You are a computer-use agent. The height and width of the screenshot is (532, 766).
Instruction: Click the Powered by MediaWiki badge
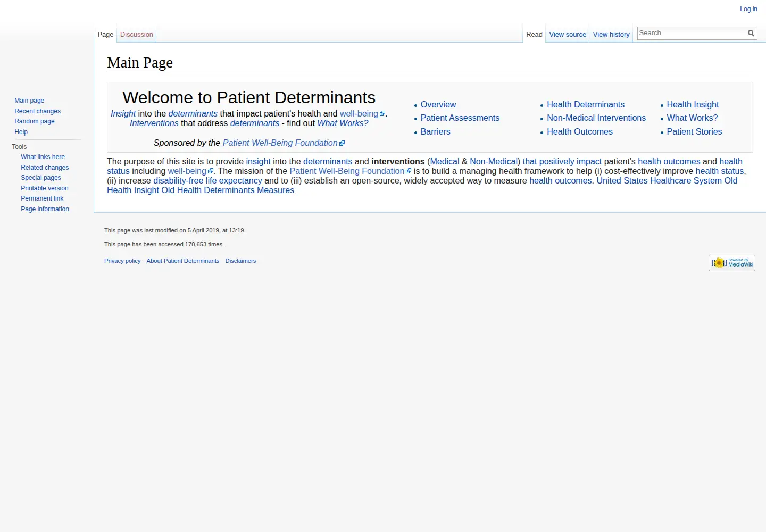(x=732, y=263)
